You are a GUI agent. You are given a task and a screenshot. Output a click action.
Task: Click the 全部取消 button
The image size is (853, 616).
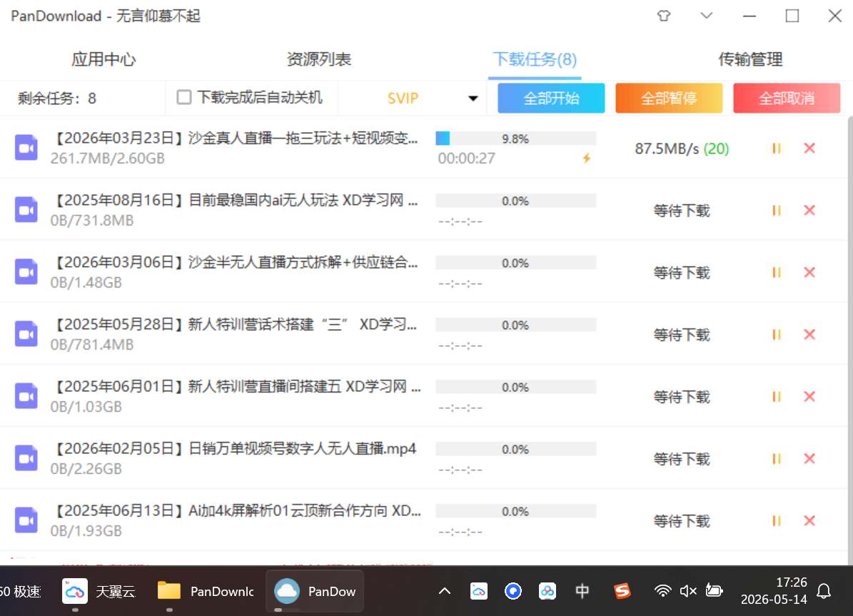click(x=787, y=99)
